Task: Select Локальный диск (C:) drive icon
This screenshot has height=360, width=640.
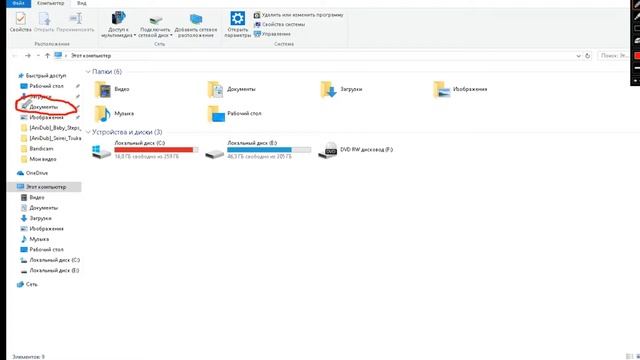Action: 101,151
